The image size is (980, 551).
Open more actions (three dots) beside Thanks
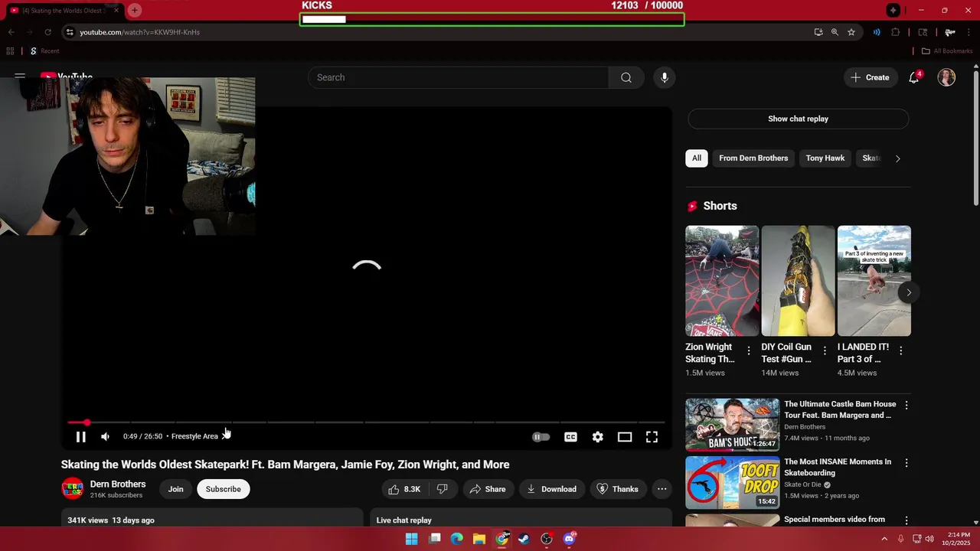[662, 489]
